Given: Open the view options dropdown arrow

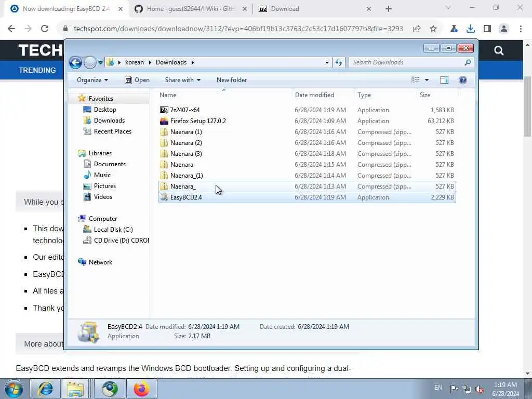Looking at the screenshot, I should click(x=427, y=80).
